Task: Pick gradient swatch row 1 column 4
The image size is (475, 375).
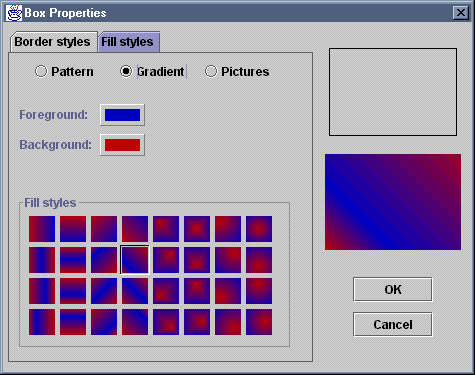Action: pyautogui.click(x=135, y=229)
